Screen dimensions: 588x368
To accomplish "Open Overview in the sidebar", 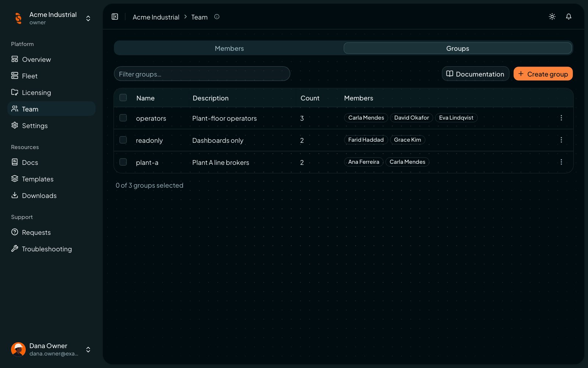I will (51, 59).
